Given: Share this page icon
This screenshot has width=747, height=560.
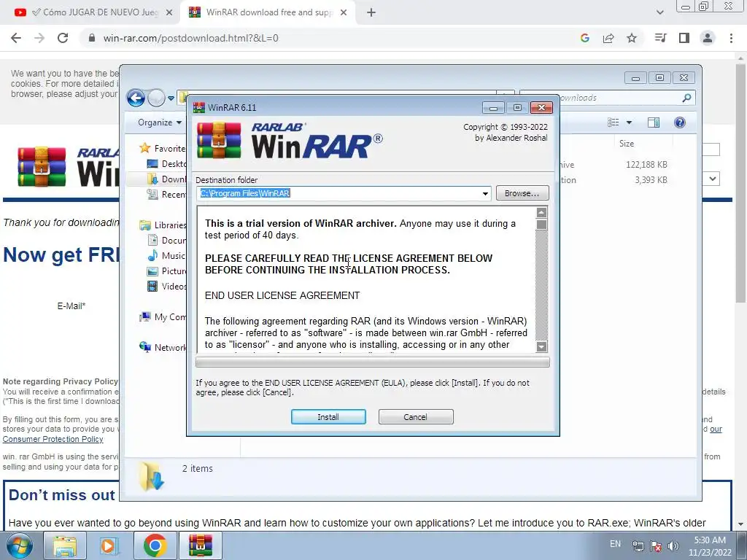Looking at the screenshot, I should click(x=608, y=38).
